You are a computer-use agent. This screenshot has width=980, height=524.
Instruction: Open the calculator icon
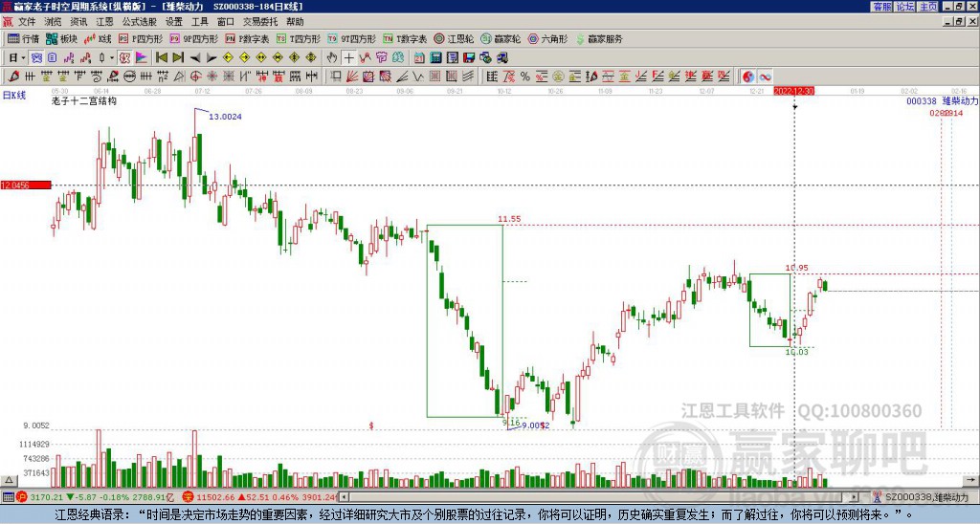tap(436, 58)
